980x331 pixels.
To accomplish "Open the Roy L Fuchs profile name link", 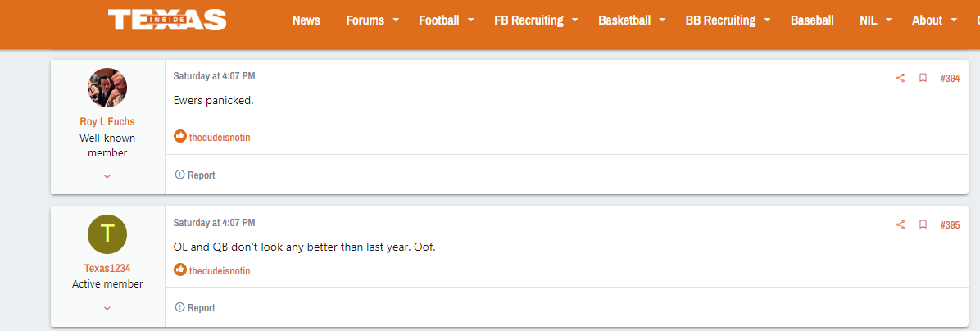I will [107, 121].
